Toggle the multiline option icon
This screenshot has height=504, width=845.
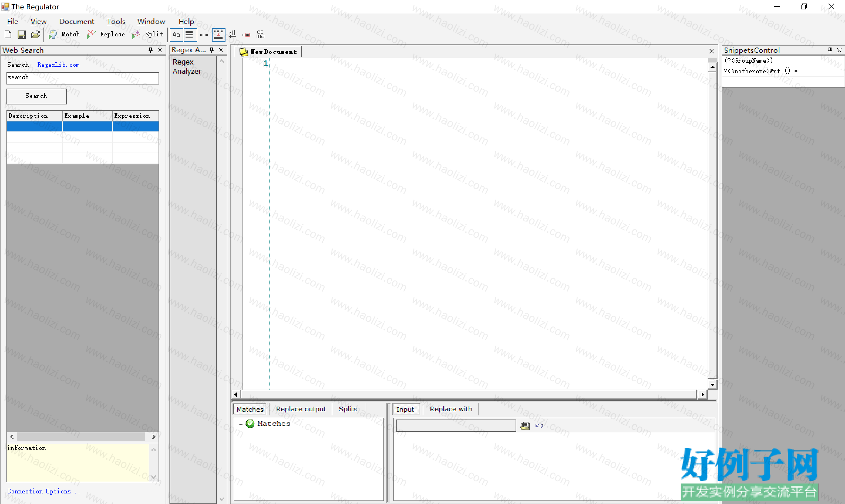[190, 35]
